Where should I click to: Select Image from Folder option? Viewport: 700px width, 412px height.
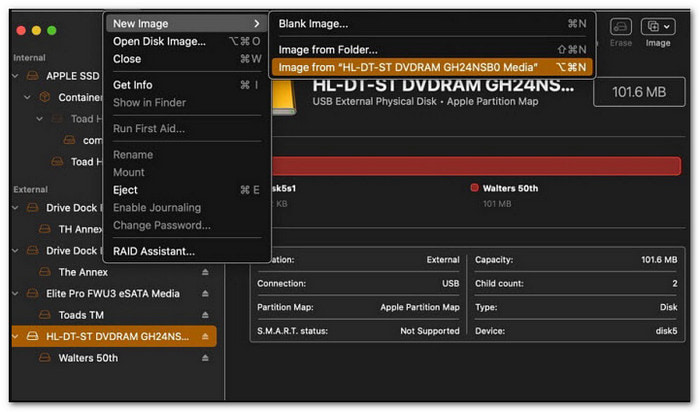(x=432, y=50)
